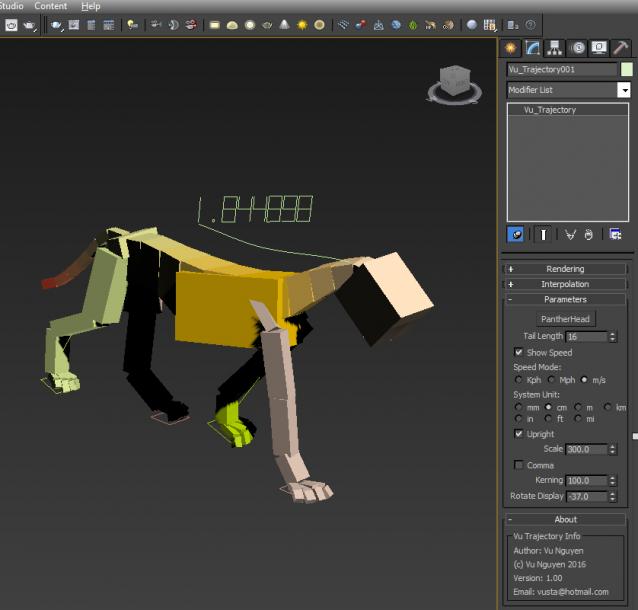
Task: Open the Help menu
Action: tap(91, 6)
